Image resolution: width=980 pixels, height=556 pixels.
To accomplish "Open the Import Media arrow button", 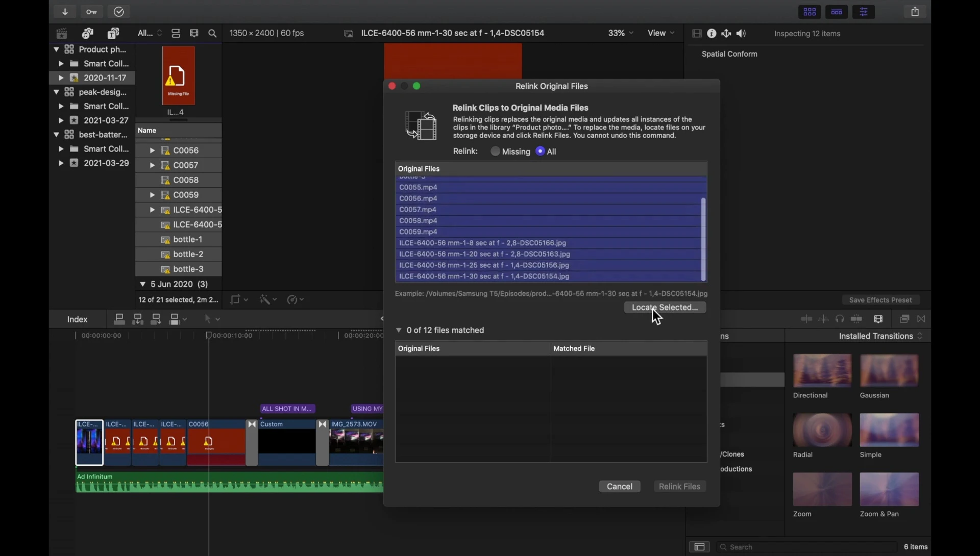I will click(x=65, y=12).
